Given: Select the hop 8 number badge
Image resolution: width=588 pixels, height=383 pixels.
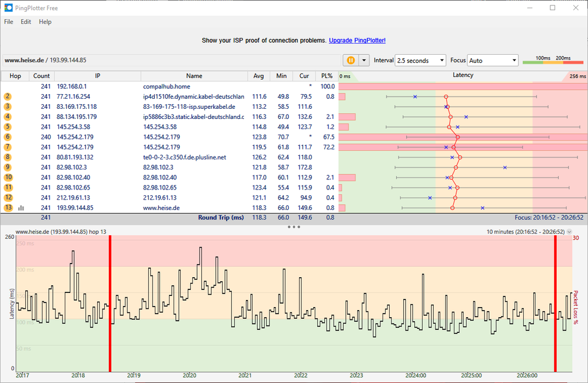Looking at the screenshot, I should [8, 158].
